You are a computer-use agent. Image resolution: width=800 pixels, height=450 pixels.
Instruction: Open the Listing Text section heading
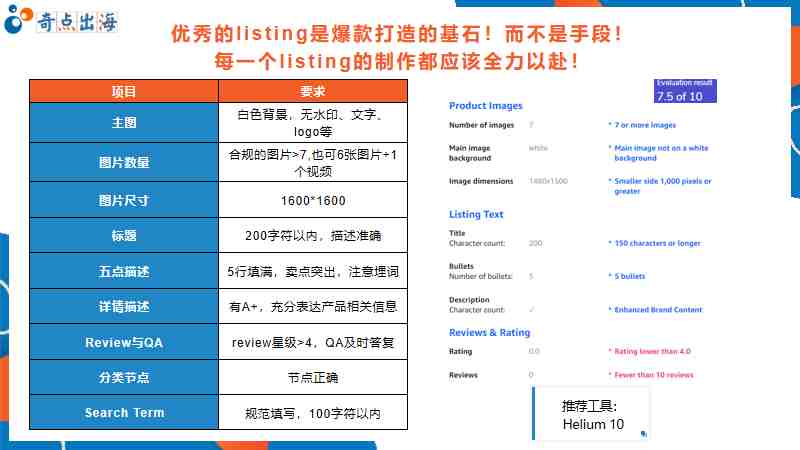(476, 214)
